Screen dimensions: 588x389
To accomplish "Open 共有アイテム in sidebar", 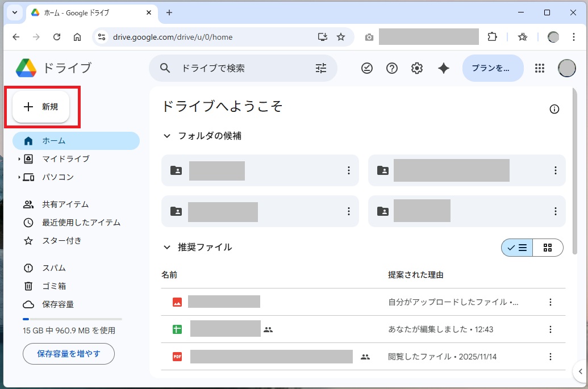I will coord(65,204).
